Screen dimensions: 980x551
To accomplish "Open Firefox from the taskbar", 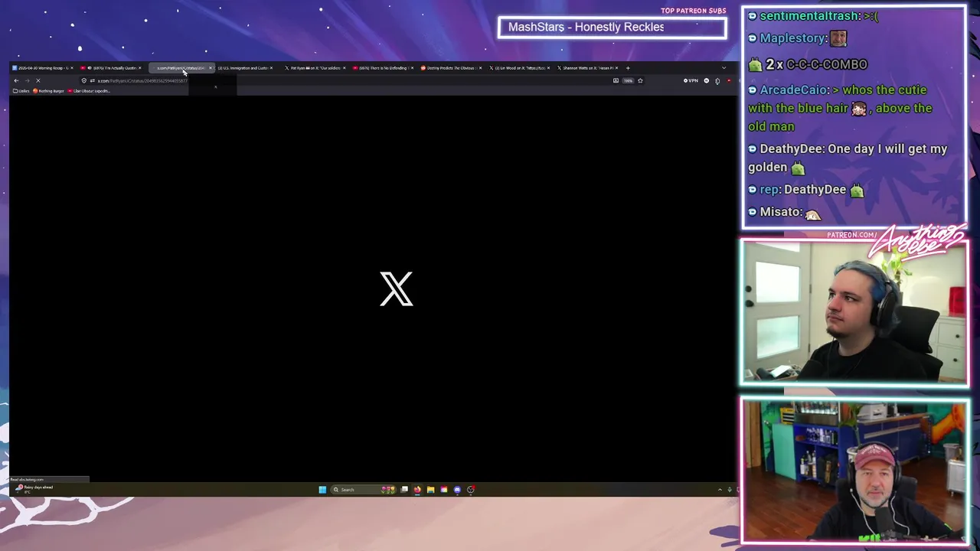I will 417,490.
